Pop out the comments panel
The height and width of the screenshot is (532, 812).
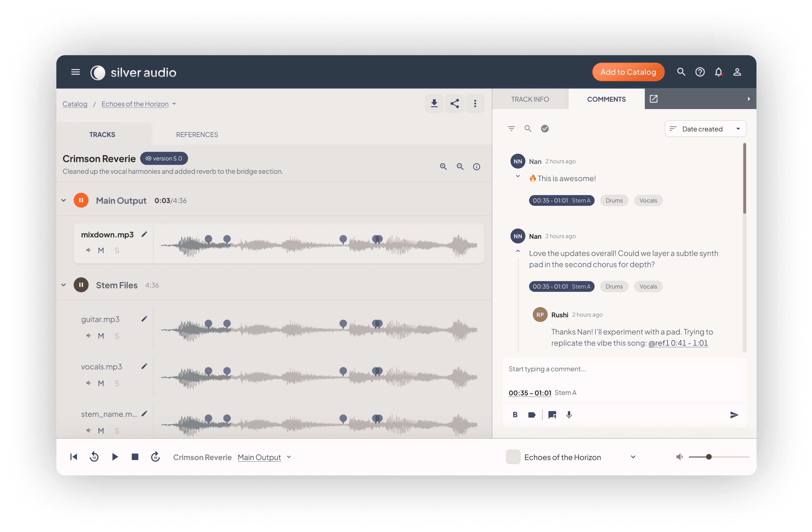point(653,99)
